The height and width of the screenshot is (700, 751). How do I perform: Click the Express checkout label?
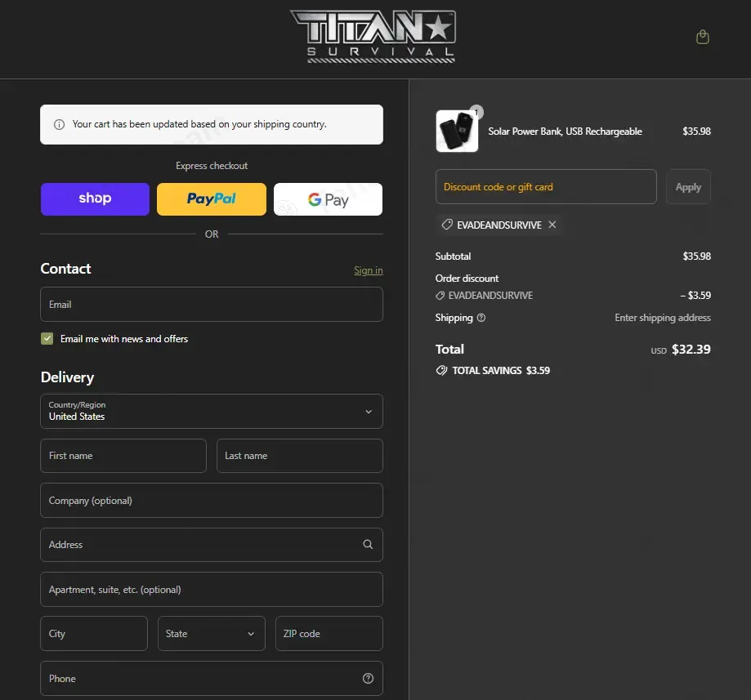click(212, 166)
